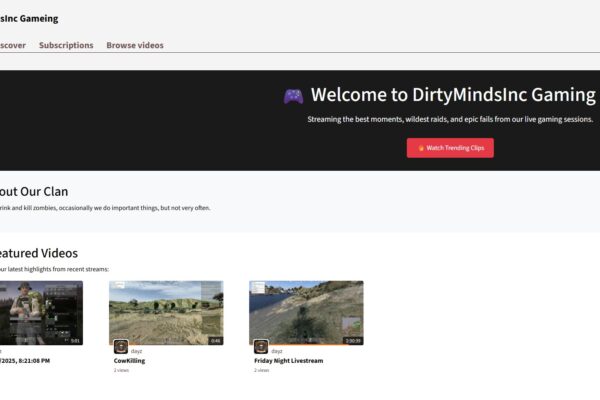Screen dimensions: 600x400
Task: Open the partially visible Discover tab
Action: 13,45
